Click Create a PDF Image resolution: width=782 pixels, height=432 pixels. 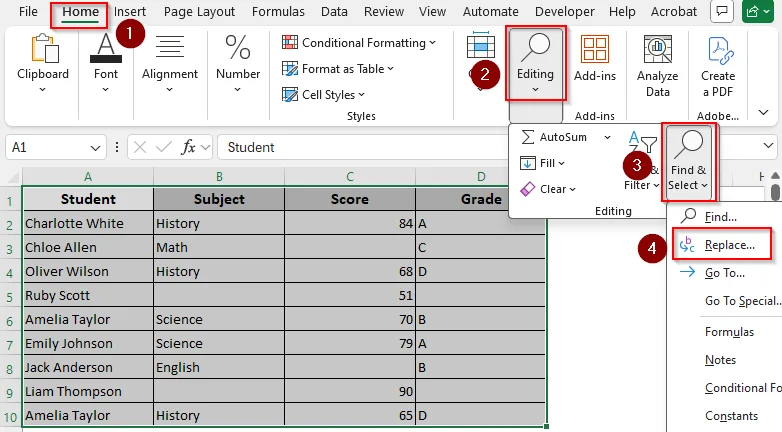tap(718, 66)
